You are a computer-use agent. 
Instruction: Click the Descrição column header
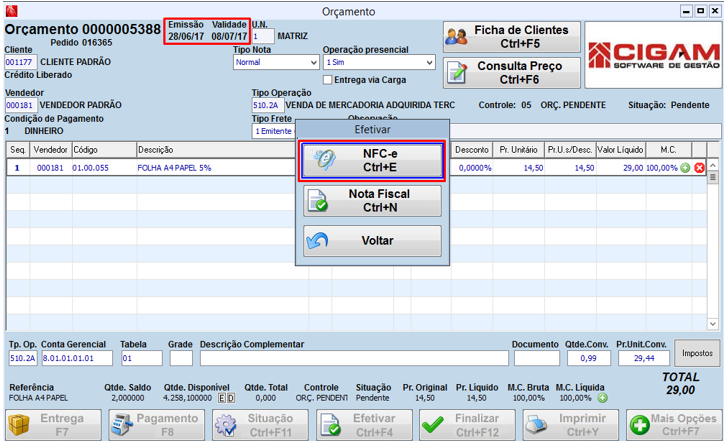[x=216, y=150]
